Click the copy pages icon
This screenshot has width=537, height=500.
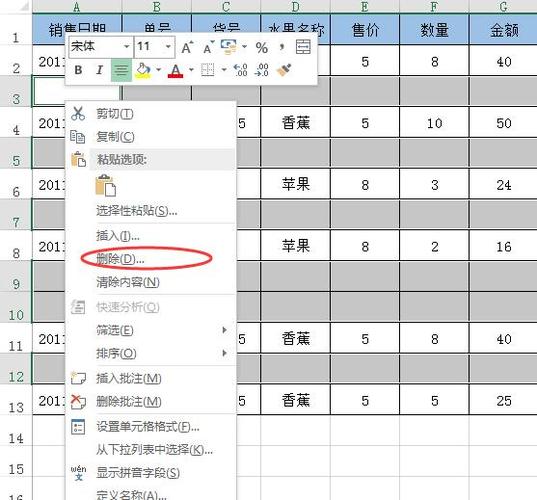coord(78,137)
